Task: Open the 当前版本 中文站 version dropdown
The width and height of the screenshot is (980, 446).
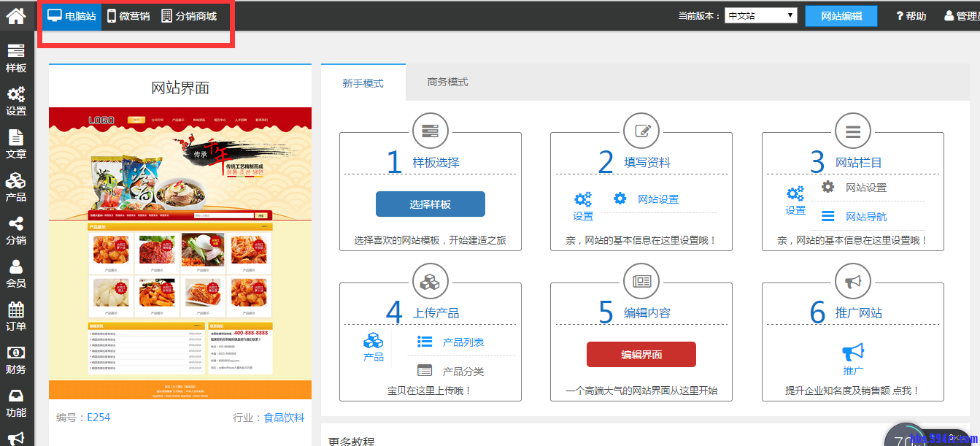Action: tap(760, 15)
